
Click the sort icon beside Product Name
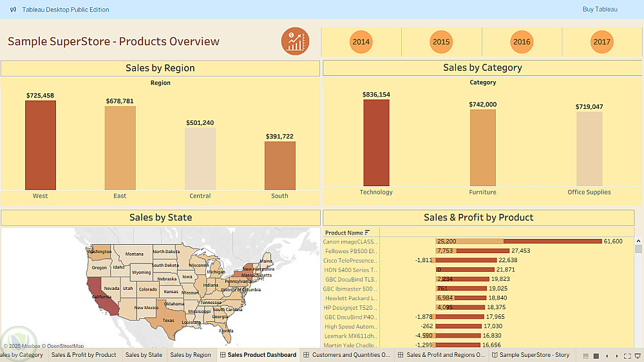367,233
